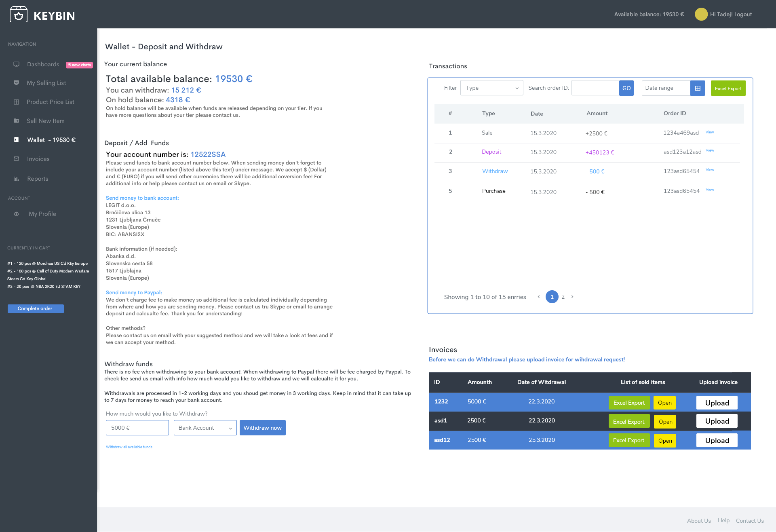Click Withdraw all available funds link
The height and width of the screenshot is (532, 776).
pyautogui.click(x=129, y=447)
